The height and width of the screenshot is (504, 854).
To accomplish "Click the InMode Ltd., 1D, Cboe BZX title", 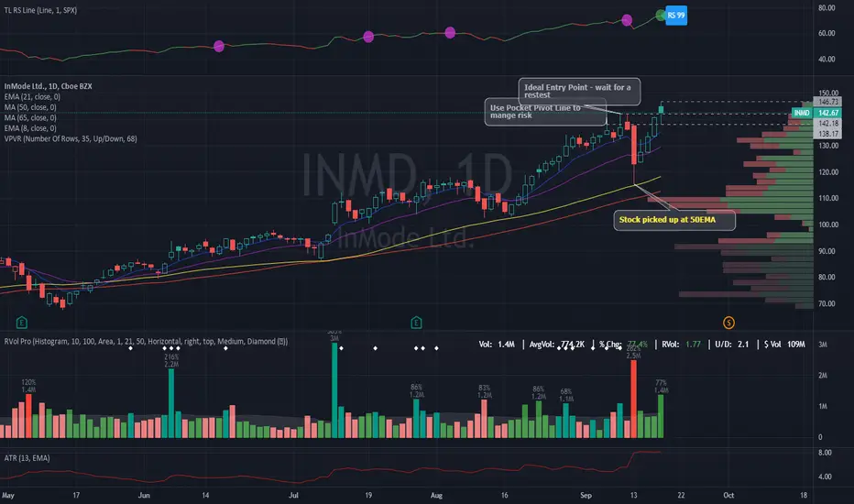I will [48, 86].
